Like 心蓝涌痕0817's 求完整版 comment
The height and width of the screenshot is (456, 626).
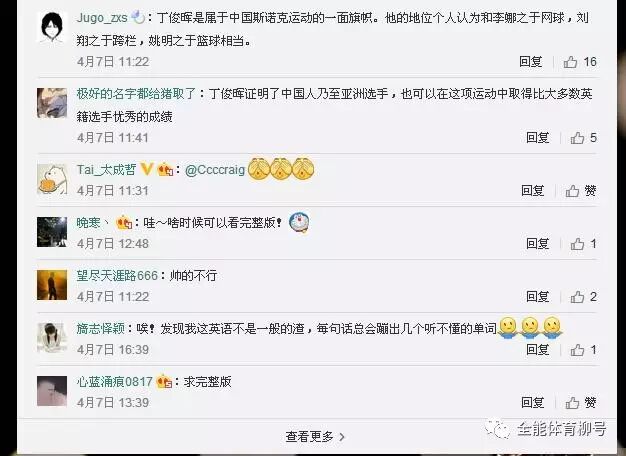click(x=581, y=402)
